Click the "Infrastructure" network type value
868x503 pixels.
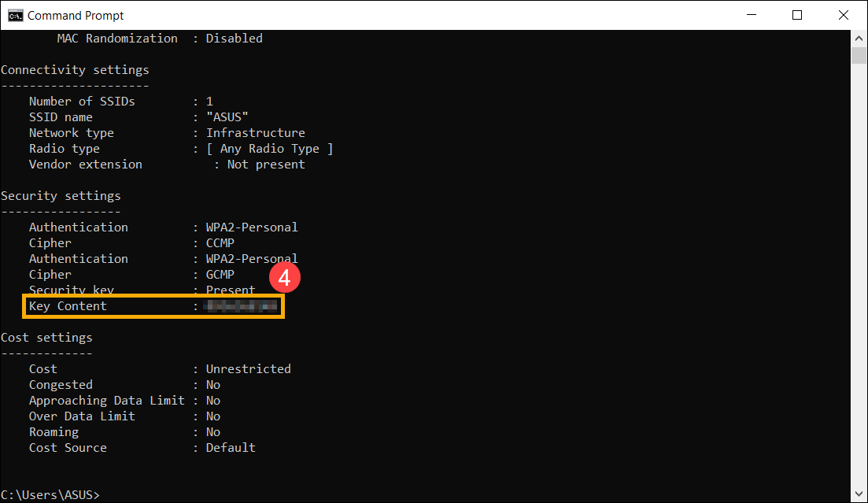click(x=255, y=133)
